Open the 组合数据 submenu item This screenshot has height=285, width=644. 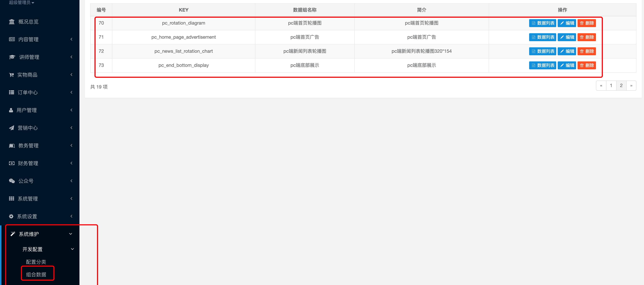point(36,275)
